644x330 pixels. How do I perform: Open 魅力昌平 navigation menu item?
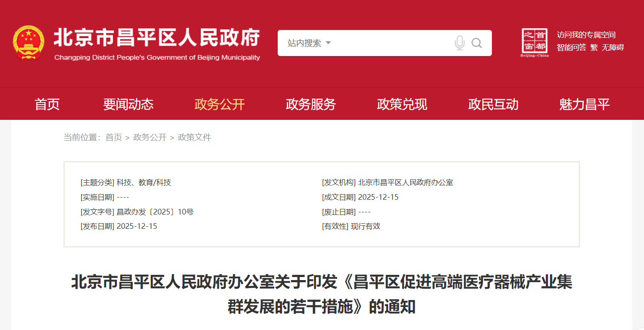pyautogui.click(x=584, y=104)
